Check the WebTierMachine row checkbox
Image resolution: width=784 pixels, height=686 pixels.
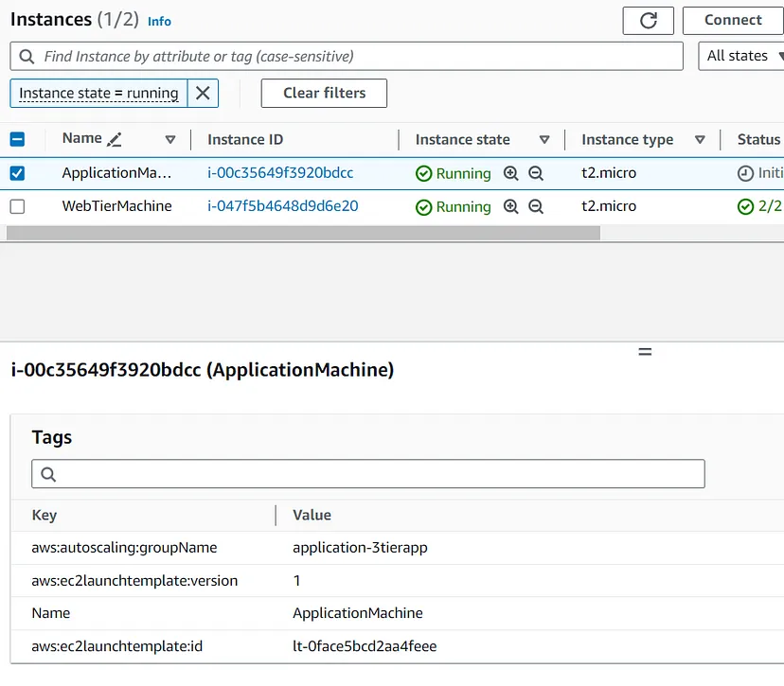pyautogui.click(x=17, y=206)
